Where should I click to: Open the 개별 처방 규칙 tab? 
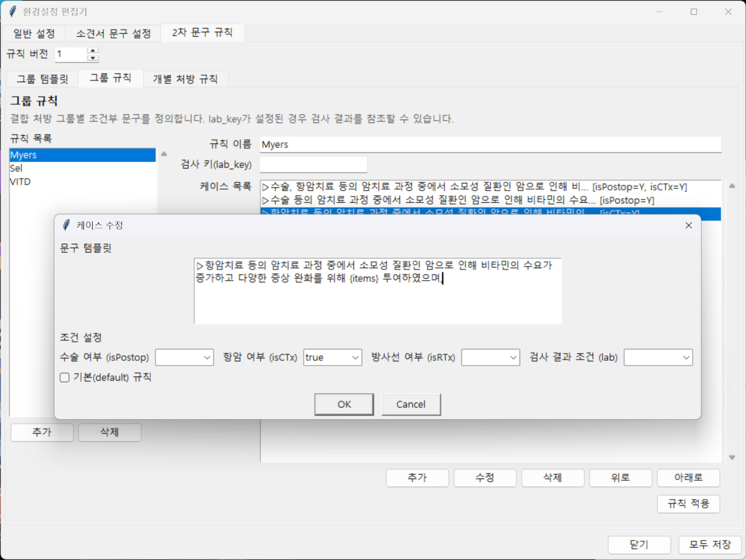pos(185,79)
